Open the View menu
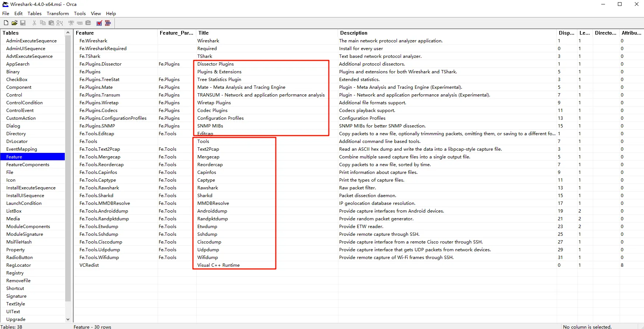This screenshot has height=329, width=644. click(96, 13)
